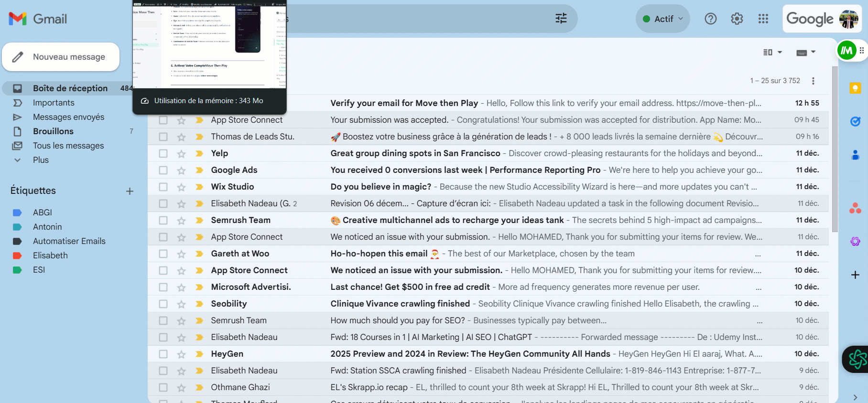The image size is (868, 403).
Task: Star the Google Ads email
Action: (x=181, y=170)
